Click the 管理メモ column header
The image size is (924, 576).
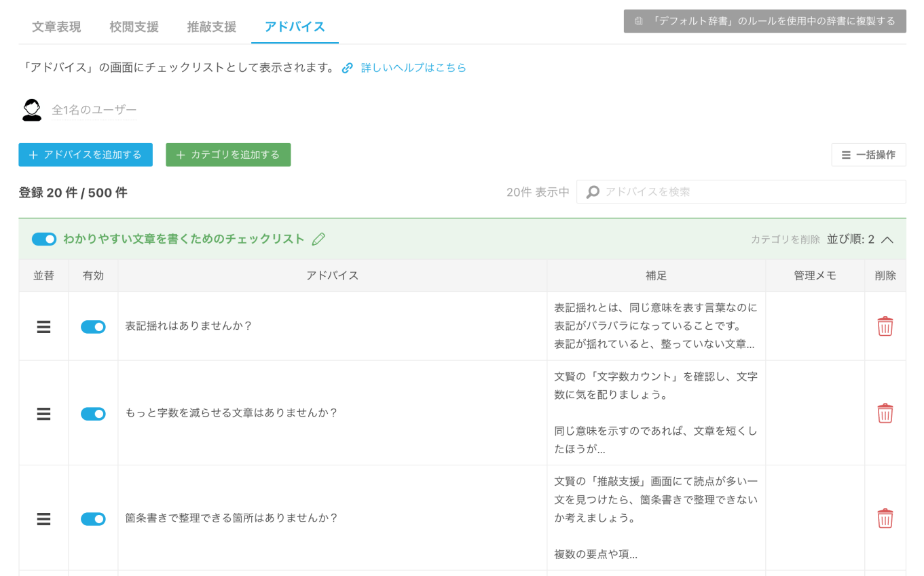pos(815,275)
